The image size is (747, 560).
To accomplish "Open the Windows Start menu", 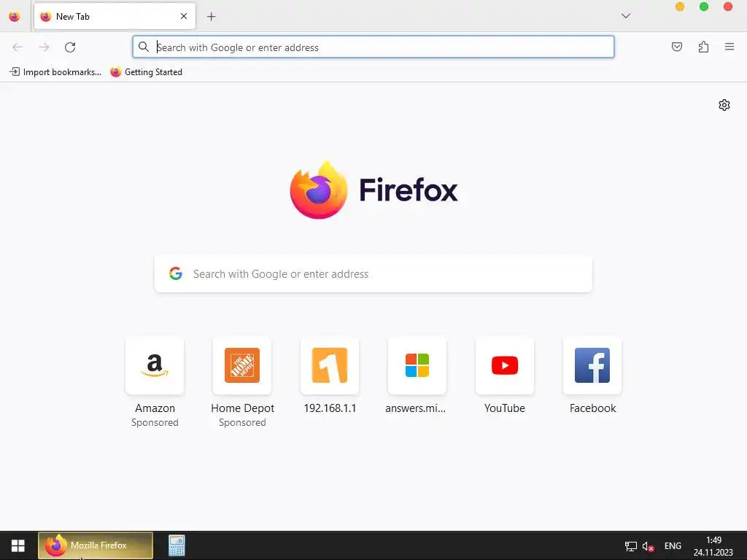I will pyautogui.click(x=18, y=545).
